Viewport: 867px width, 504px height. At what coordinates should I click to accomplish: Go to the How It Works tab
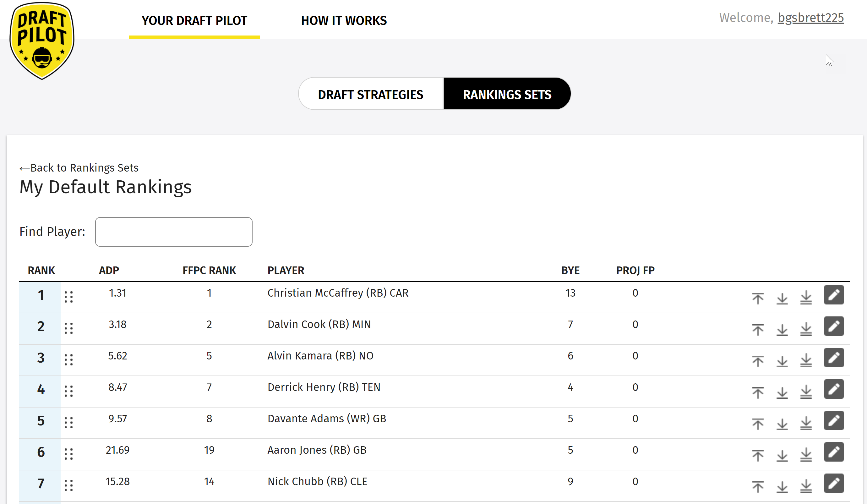tap(344, 21)
